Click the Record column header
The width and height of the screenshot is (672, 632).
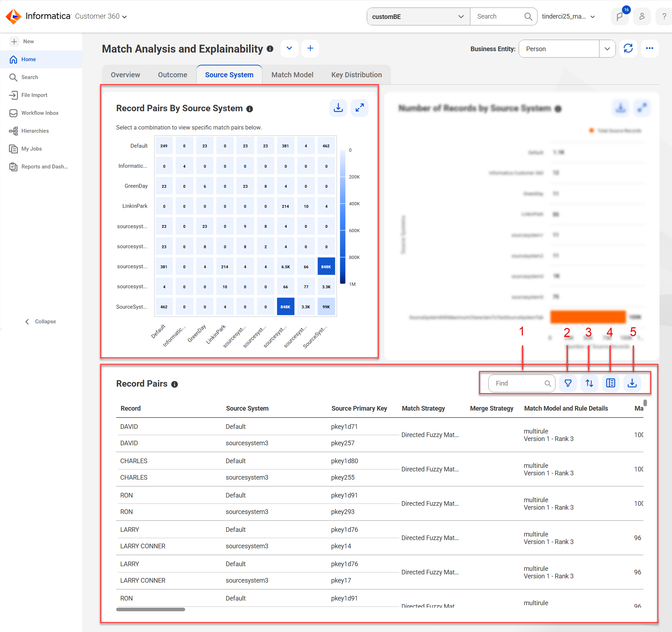(x=130, y=408)
